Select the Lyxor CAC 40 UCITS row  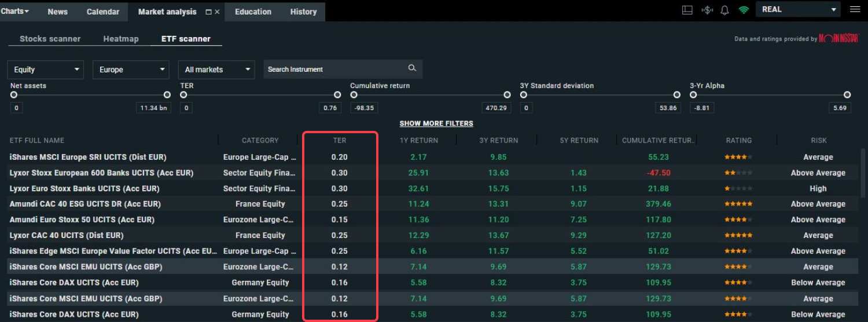(x=67, y=235)
